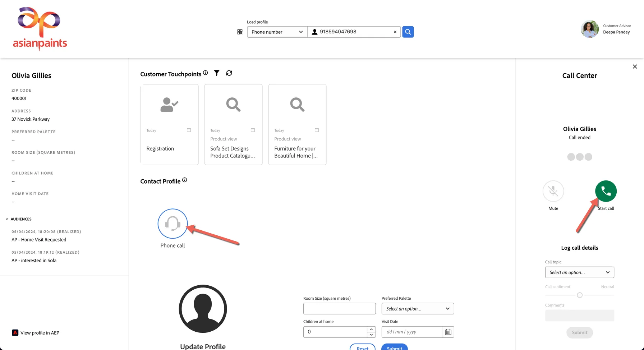Viewport: 644px width, 350px height.
Task: Close the Call Center panel
Action: (x=635, y=66)
